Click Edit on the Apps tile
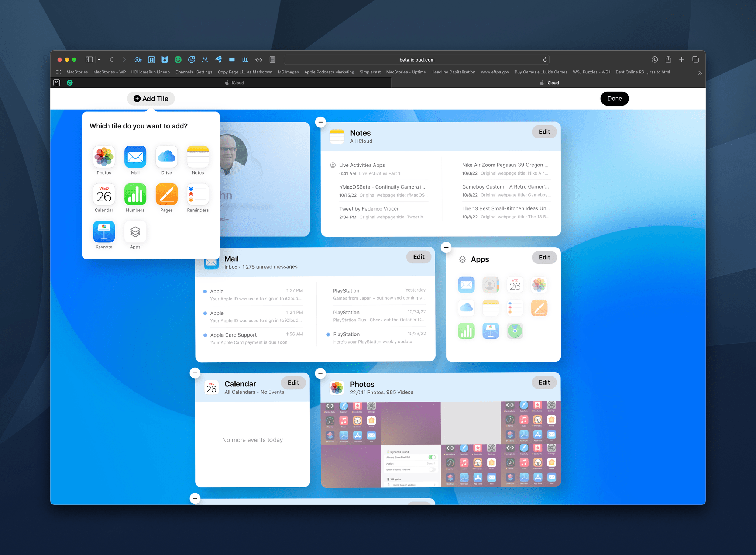Viewport: 756px width, 555px height. click(x=542, y=258)
